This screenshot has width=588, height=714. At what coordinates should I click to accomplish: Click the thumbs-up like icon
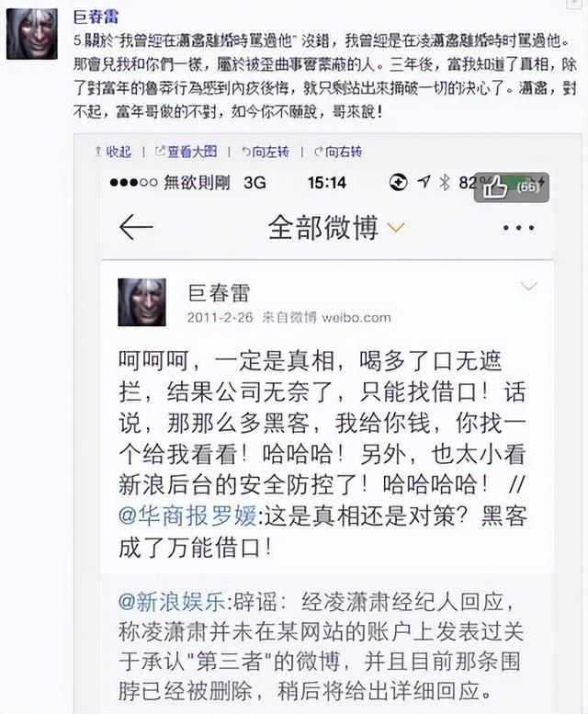(x=495, y=187)
